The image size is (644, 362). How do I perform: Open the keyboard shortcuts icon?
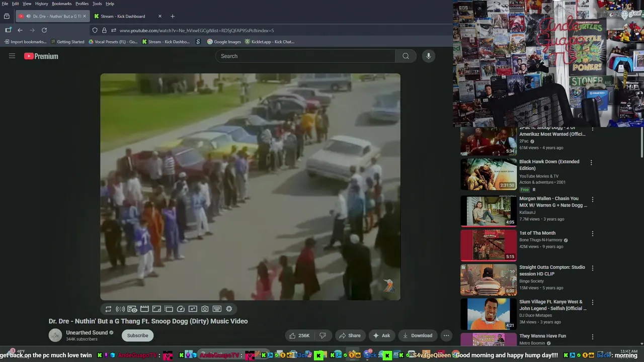click(x=217, y=309)
